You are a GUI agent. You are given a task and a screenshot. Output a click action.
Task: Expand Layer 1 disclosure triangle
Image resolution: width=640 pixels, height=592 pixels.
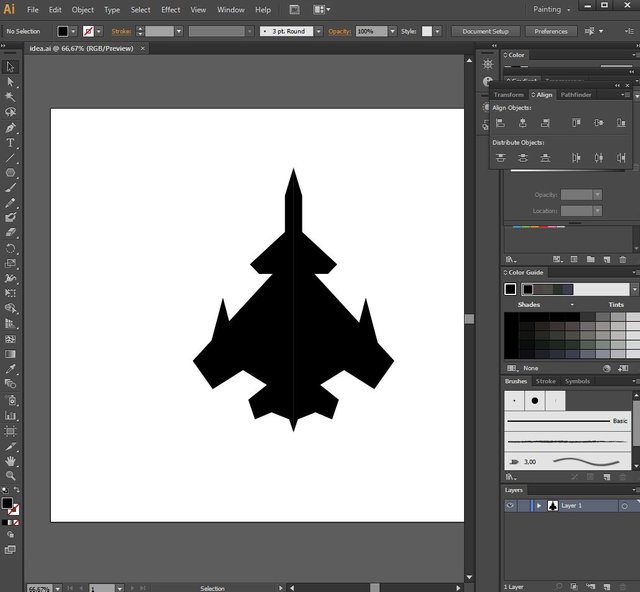[539, 506]
